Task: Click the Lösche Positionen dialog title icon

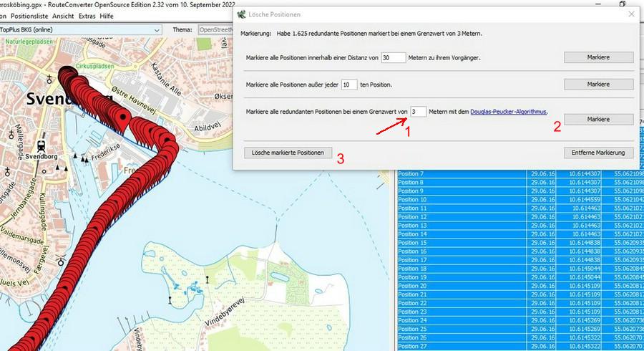Action: [x=242, y=14]
